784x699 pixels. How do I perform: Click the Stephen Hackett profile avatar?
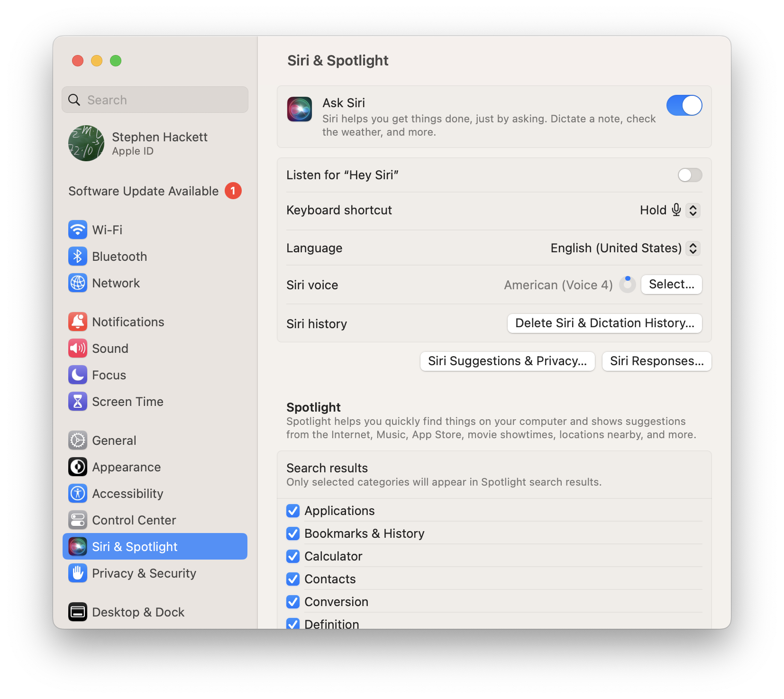click(86, 143)
